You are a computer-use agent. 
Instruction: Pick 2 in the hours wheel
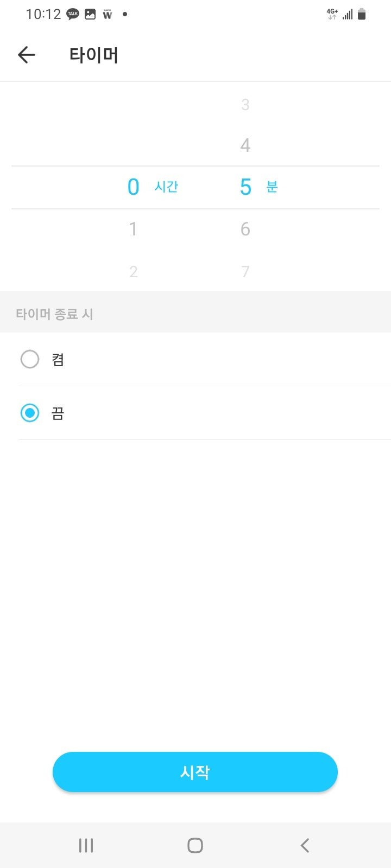(x=134, y=271)
